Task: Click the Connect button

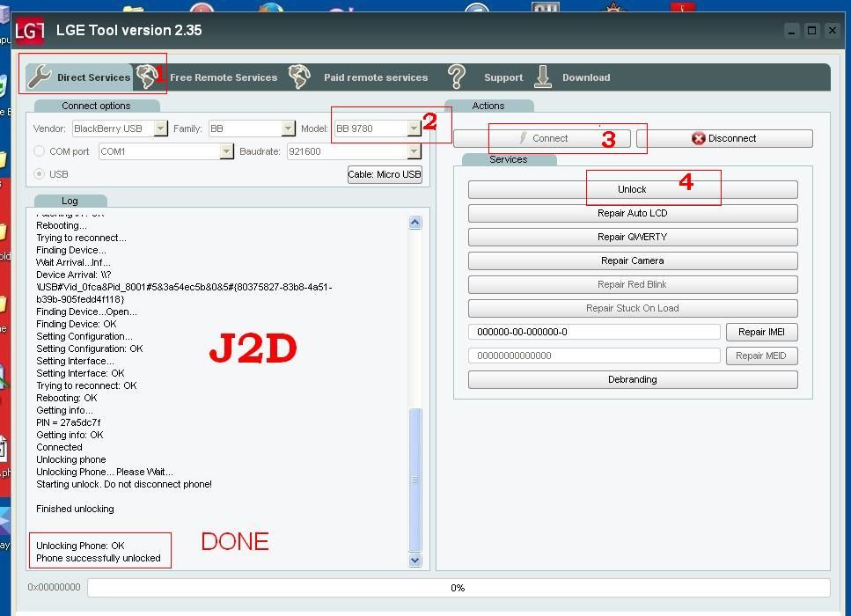Action: [x=541, y=138]
